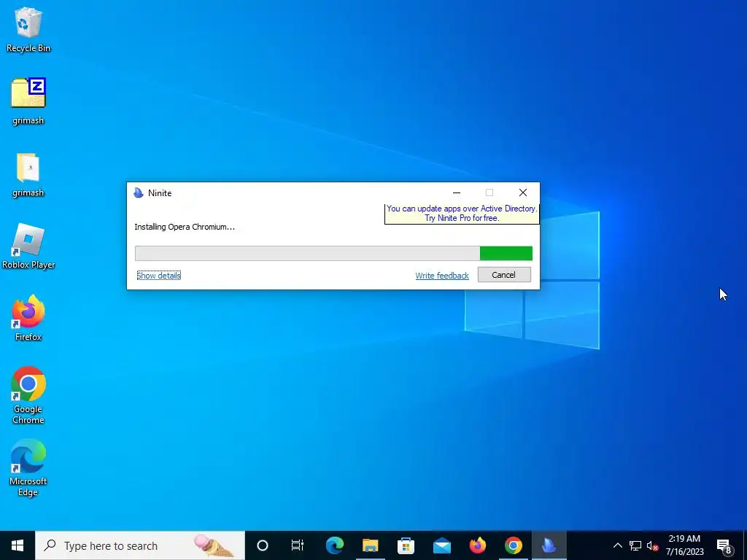Close the Ninite window
The image size is (747, 560).
point(522,192)
